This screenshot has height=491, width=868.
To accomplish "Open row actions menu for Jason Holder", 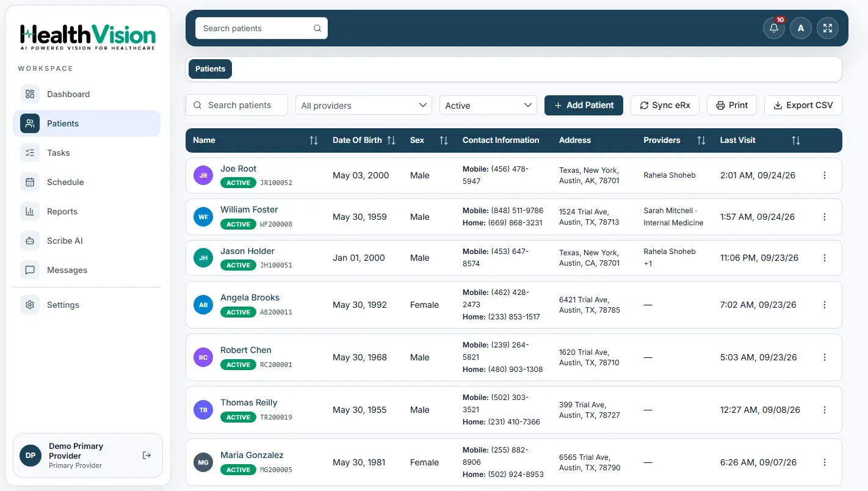I will point(825,258).
